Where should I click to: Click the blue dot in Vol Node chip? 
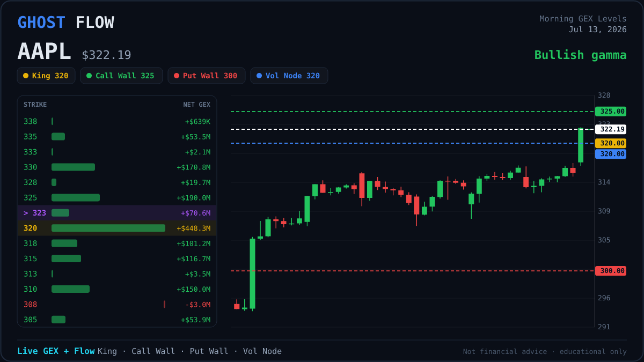259,76
